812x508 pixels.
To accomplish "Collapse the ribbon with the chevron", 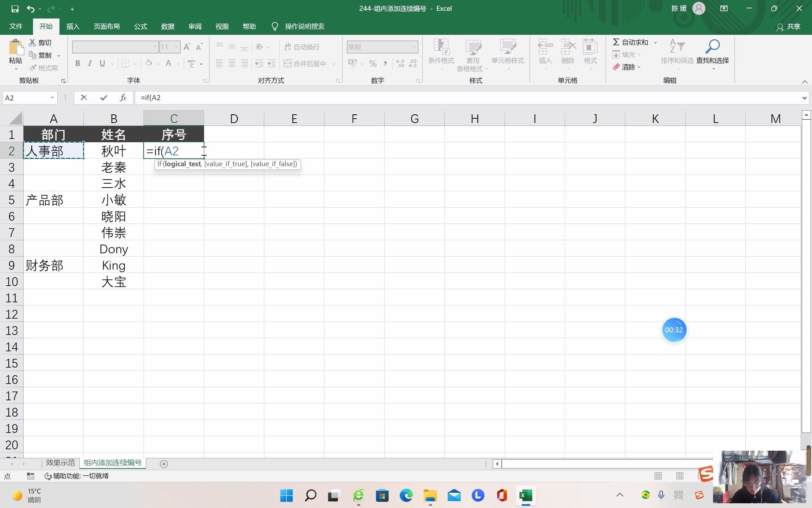I will pyautogui.click(x=804, y=82).
